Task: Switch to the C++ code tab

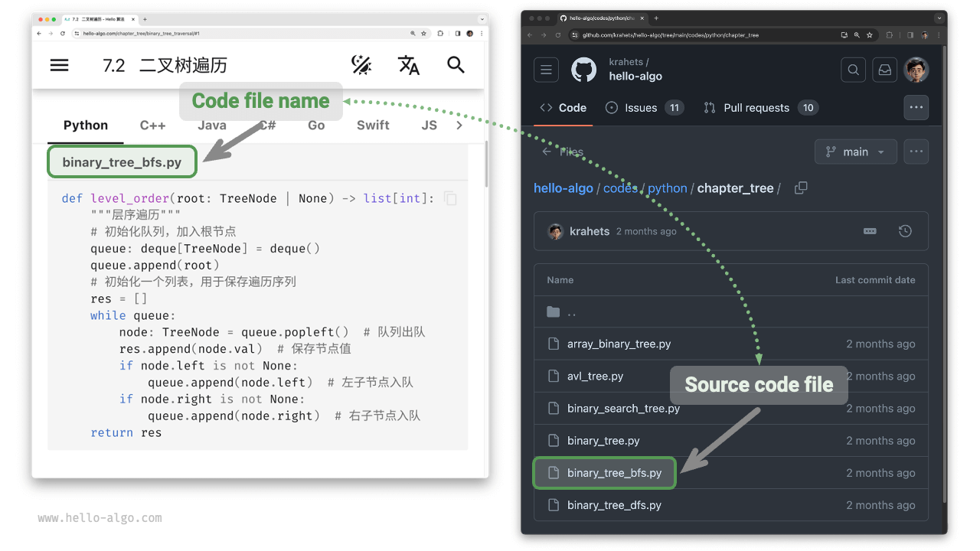Action: (x=152, y=125)
